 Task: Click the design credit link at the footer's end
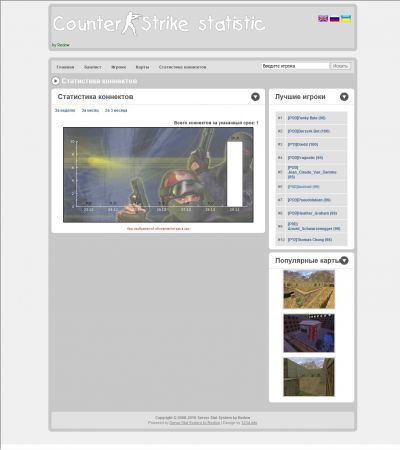click(x=249, y=423)
